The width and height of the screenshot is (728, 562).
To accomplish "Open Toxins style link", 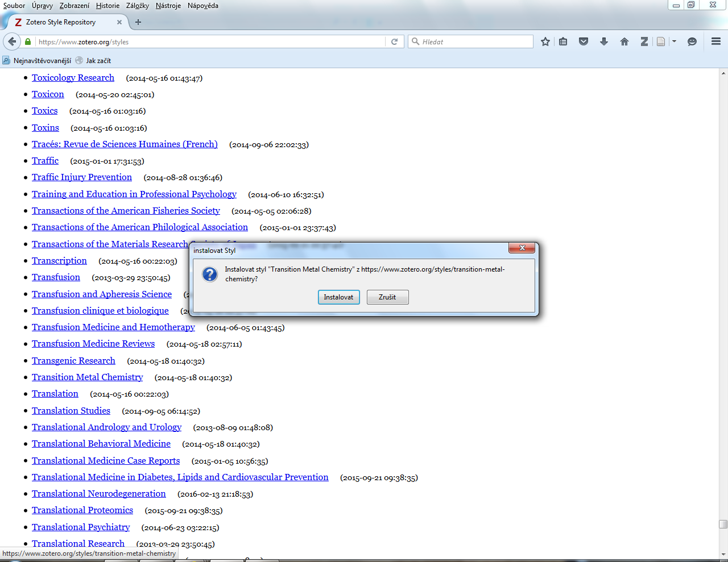I will (x=45, y=128).
